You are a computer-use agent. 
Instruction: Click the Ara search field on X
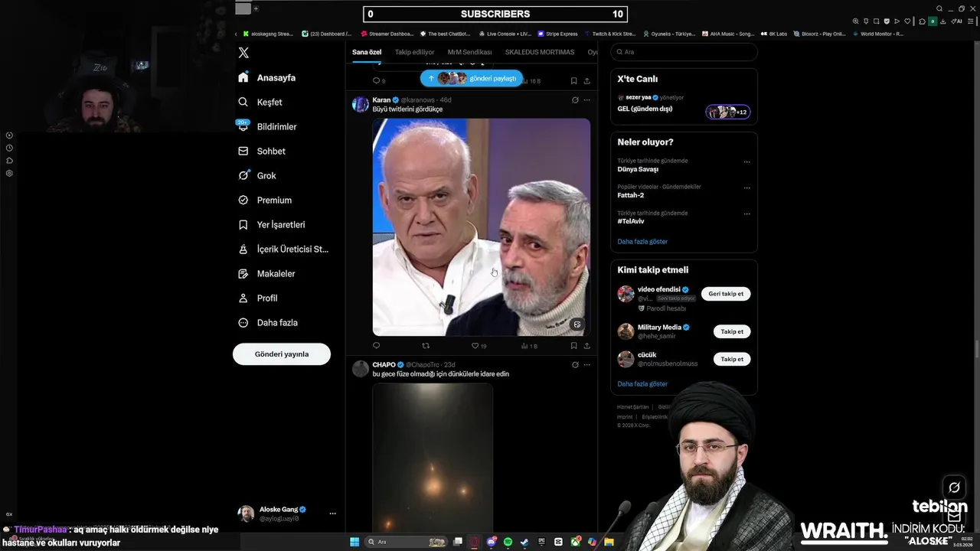[684, 52]
